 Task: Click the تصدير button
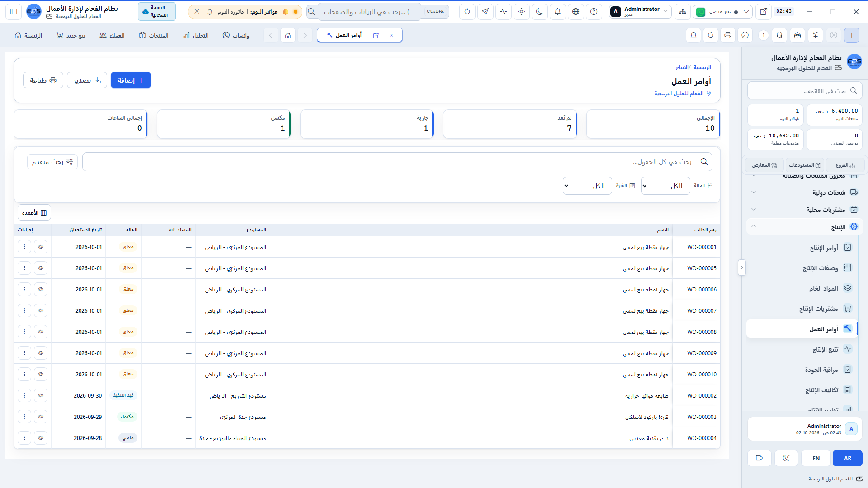(x=87, y=80)
